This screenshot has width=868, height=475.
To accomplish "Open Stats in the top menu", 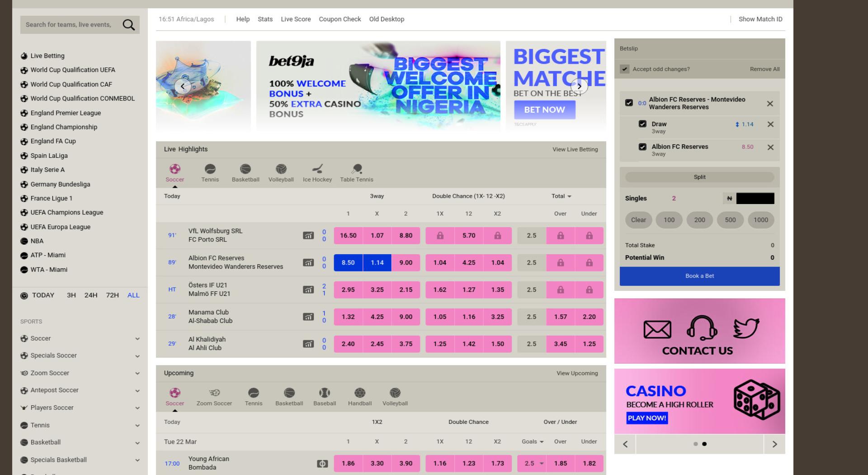I will [265, 19].
